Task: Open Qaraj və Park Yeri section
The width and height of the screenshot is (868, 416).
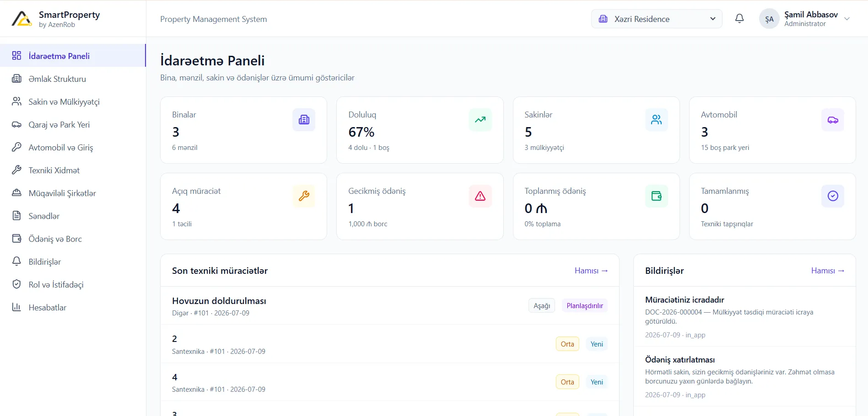Action: click(73, 124)
